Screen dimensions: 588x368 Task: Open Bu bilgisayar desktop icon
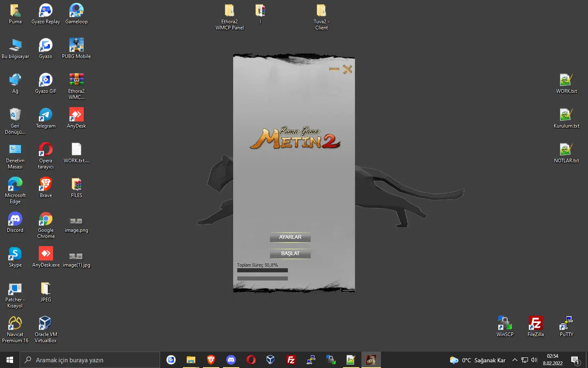[x=15, y=49]
